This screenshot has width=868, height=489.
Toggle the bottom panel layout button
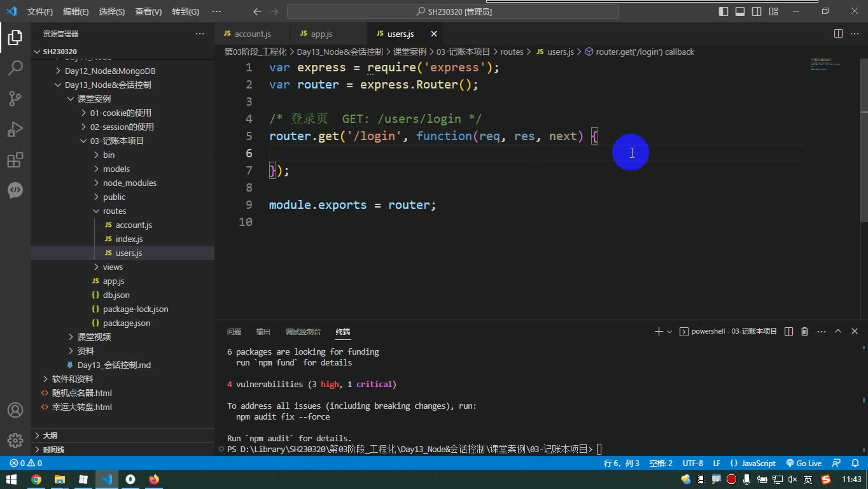tap(740, 11)
